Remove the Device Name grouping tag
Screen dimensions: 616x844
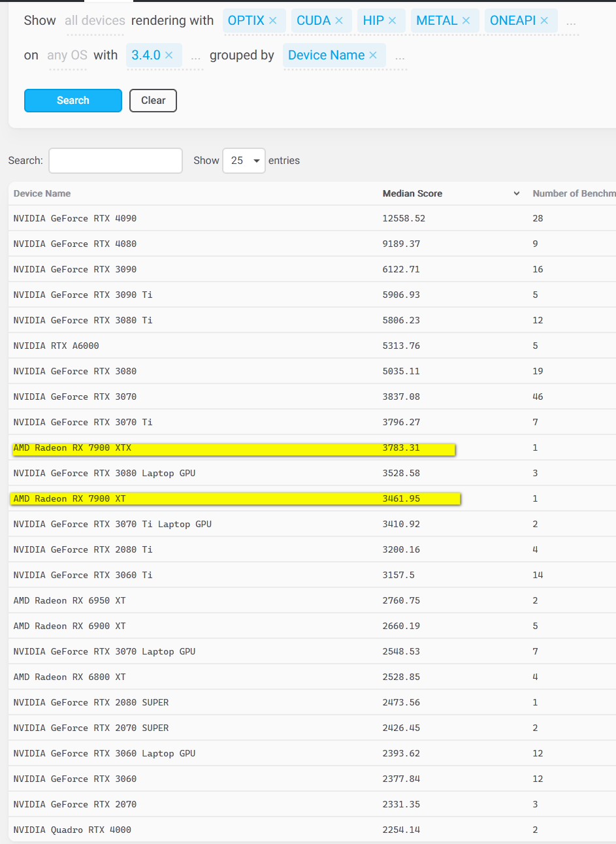point(373,56)
